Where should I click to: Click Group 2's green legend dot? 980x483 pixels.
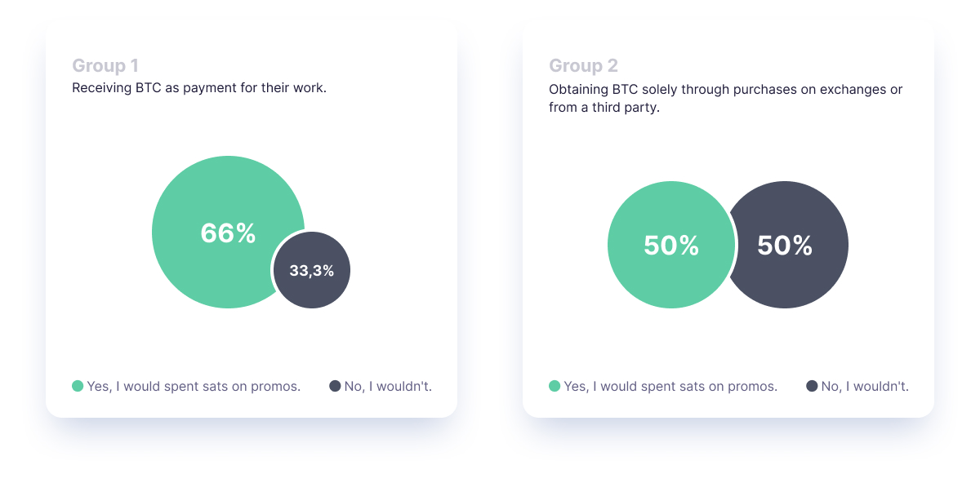tap(555, 386)
